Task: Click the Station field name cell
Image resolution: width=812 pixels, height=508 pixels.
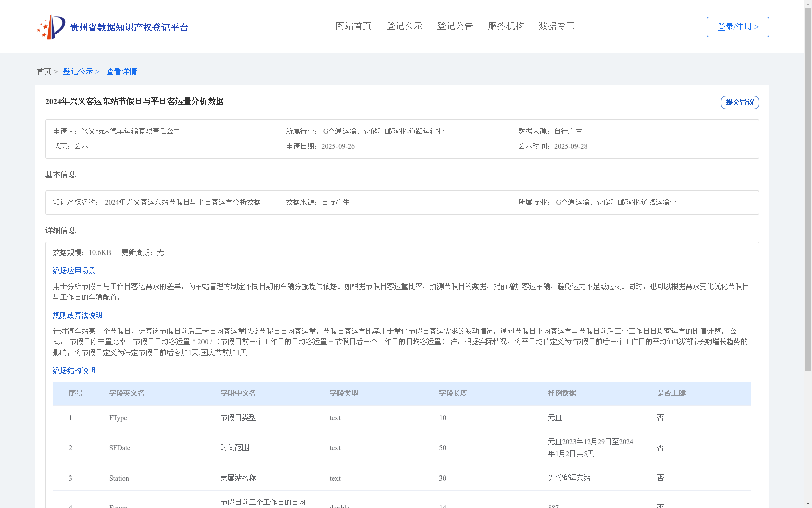Action: (119, 479)
